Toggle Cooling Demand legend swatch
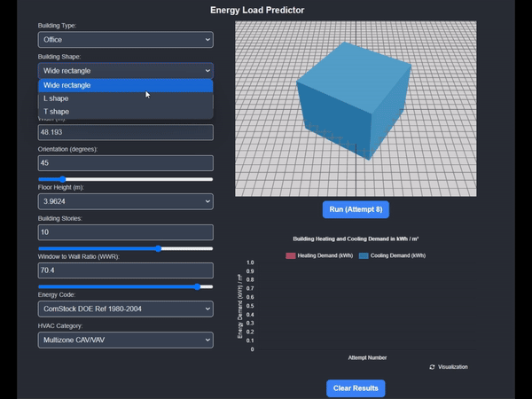The width and height of the screenshot is (532, 399). tap(364, 255)
